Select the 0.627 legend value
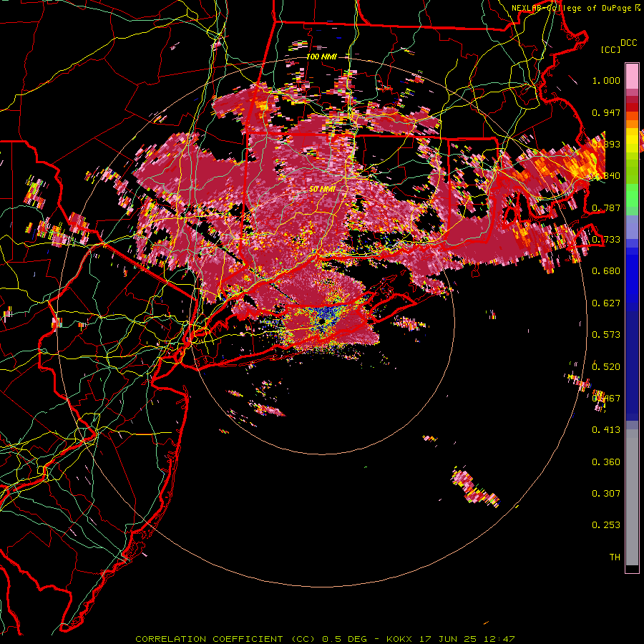The width and height of the screenshot is (644, 644). click(x=606, y=303)
